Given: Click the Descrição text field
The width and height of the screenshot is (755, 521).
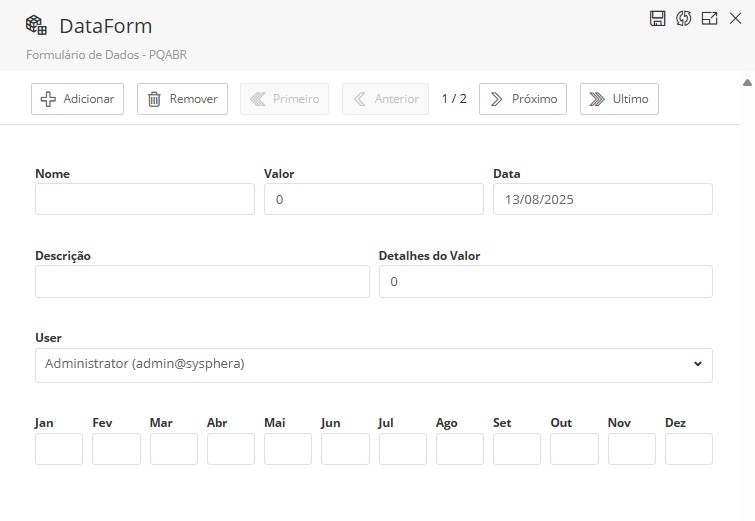Looking at the screenshot, I should click(x=202, y=282).
